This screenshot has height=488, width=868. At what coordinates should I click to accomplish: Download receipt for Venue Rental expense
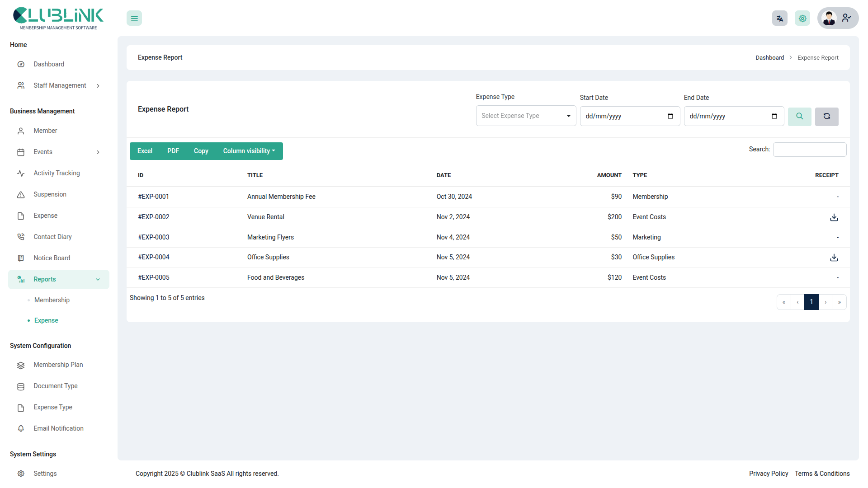point(834,217)
